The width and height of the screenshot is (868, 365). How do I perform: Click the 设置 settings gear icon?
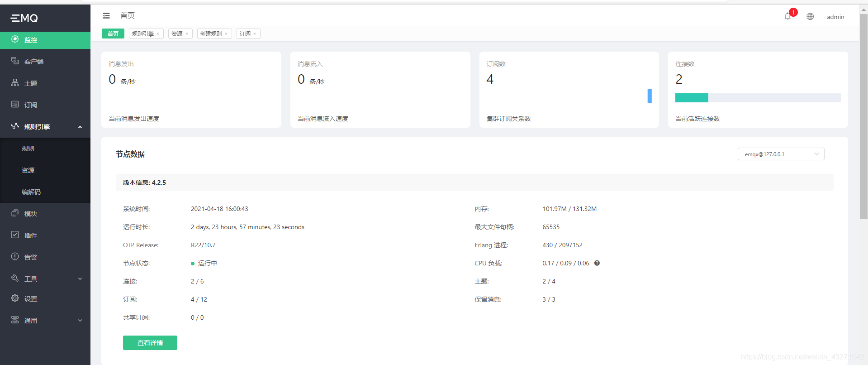(15, 298)
